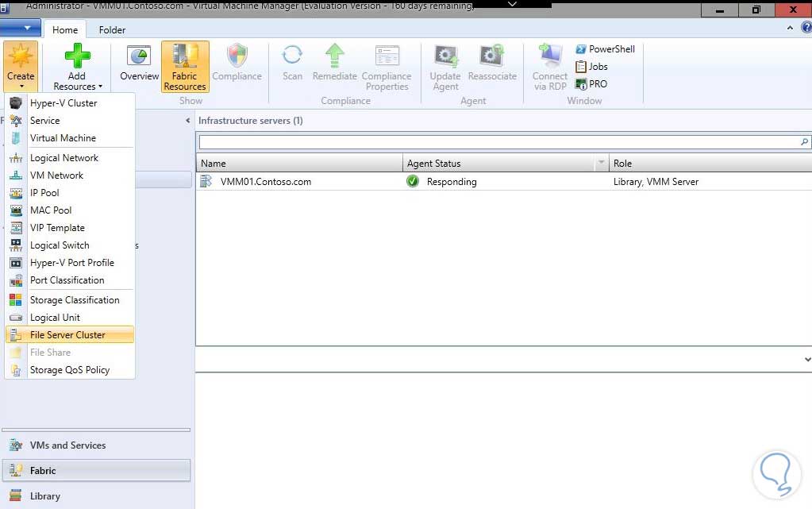Choose Port Classification menu entry
The image size is (812, 509).
[70, 280]
